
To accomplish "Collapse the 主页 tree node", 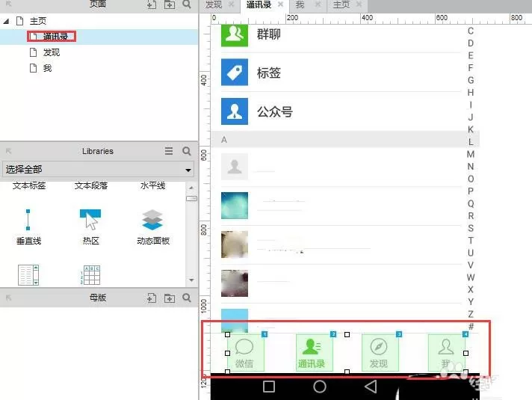I will tap(6, 22).
